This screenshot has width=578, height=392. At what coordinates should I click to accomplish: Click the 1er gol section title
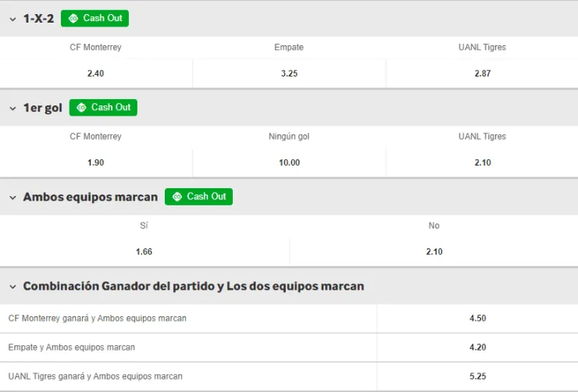coord(42,108)
